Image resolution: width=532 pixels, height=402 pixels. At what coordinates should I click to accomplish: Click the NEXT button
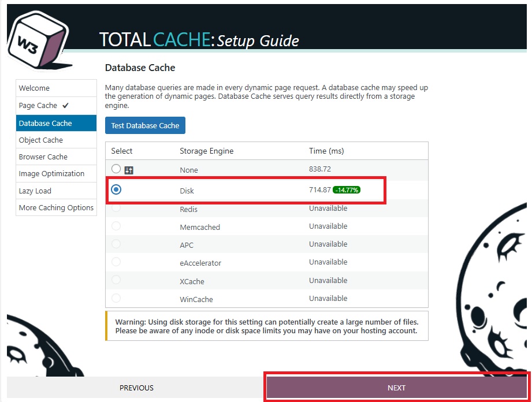pyautogui.click(x=396, y=388)
